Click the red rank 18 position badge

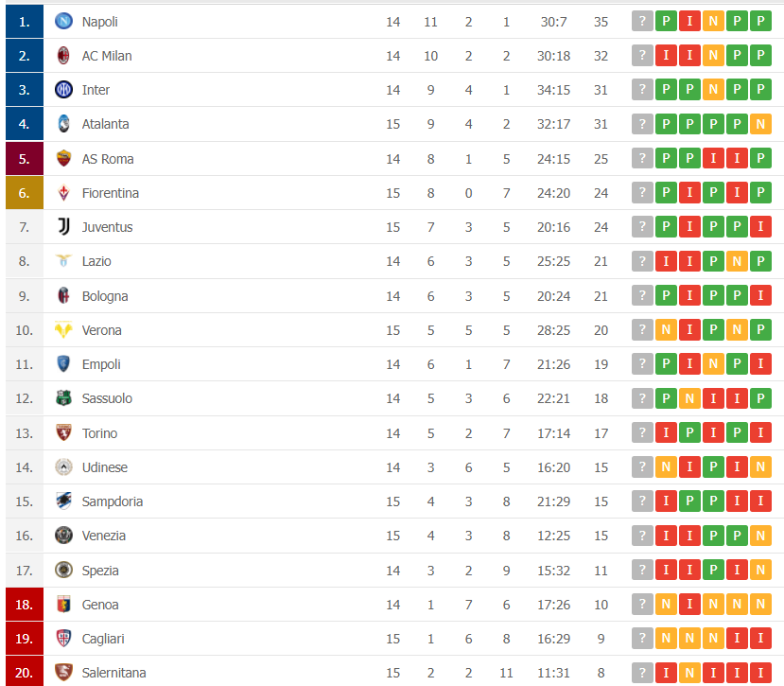coord(25,605)
